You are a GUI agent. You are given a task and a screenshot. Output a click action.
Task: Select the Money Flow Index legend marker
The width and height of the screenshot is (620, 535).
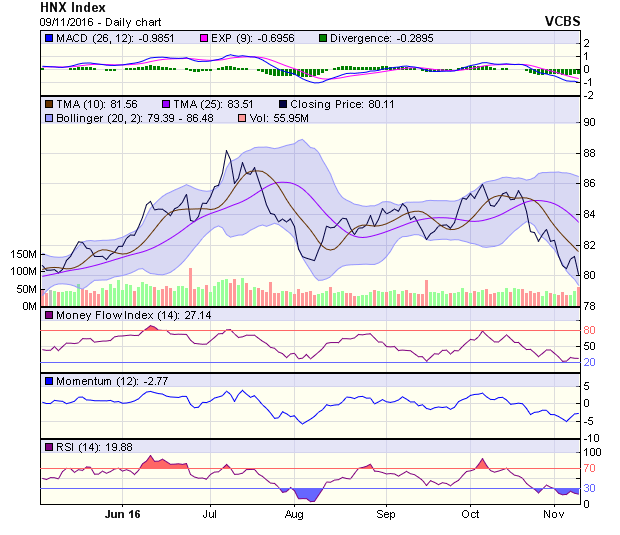[x=48, y=315]
